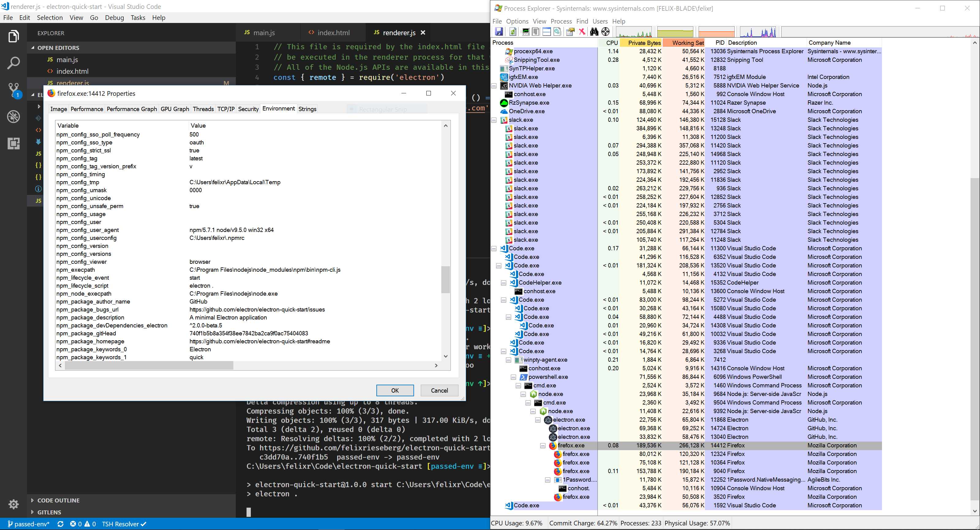Collapse the ELECTRON section in Explorer sidebar

33,95
